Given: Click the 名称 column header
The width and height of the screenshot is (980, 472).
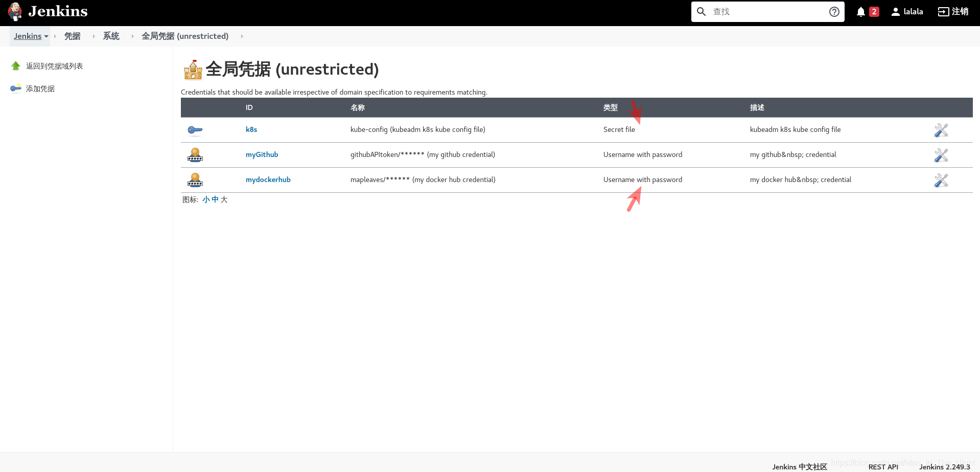Looking at the screenshot, I should (x=358, y=107).
